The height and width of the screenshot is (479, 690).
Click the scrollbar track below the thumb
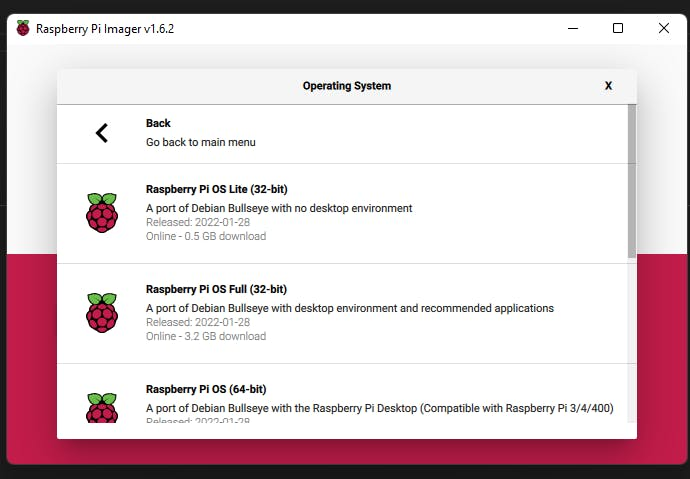[631, 340]
